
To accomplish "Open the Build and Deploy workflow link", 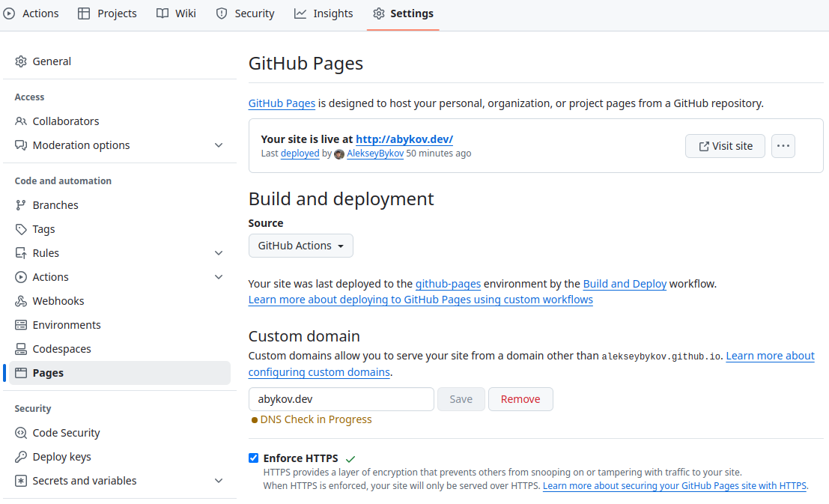I will [625, 284].
